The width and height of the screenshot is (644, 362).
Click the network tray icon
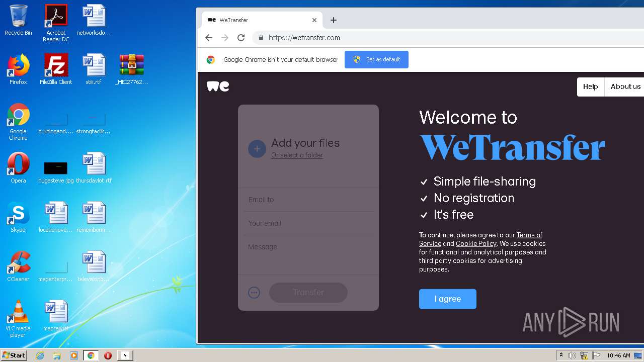[x=584, y=355]
